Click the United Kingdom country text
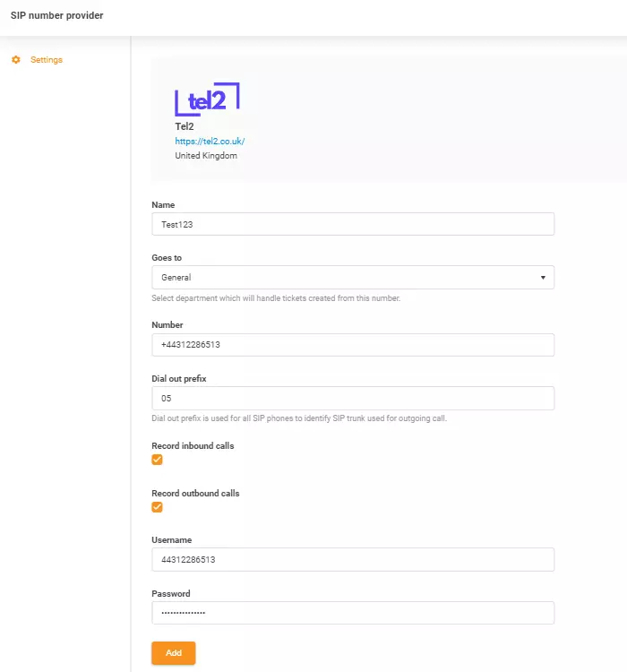Viewport: 627px width, 672px height. coord(206,156)
